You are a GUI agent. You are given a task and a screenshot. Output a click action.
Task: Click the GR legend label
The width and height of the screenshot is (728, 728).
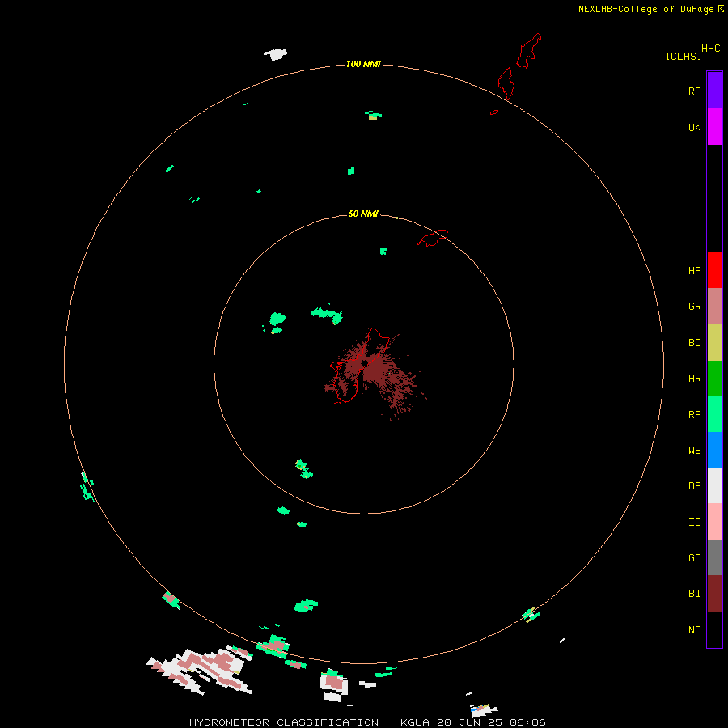click(x=694, y=307)
